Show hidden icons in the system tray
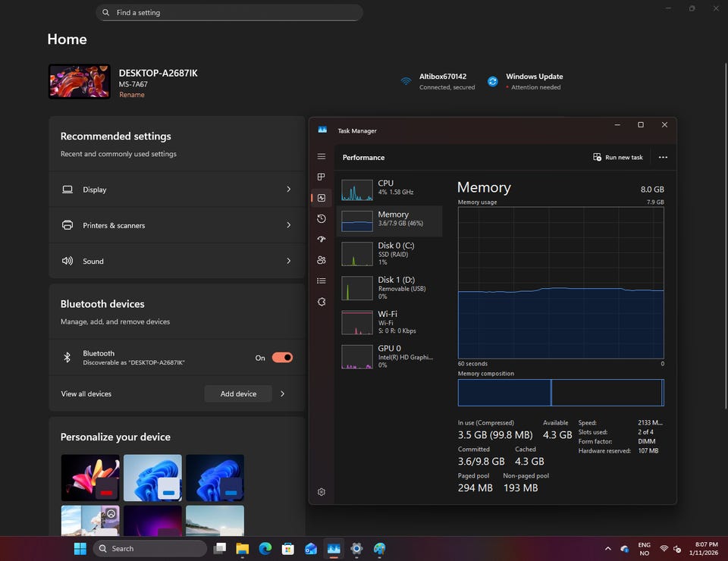The width and height of the screenshot is (728, 561). pyautogui.click(x=607, y=548)
